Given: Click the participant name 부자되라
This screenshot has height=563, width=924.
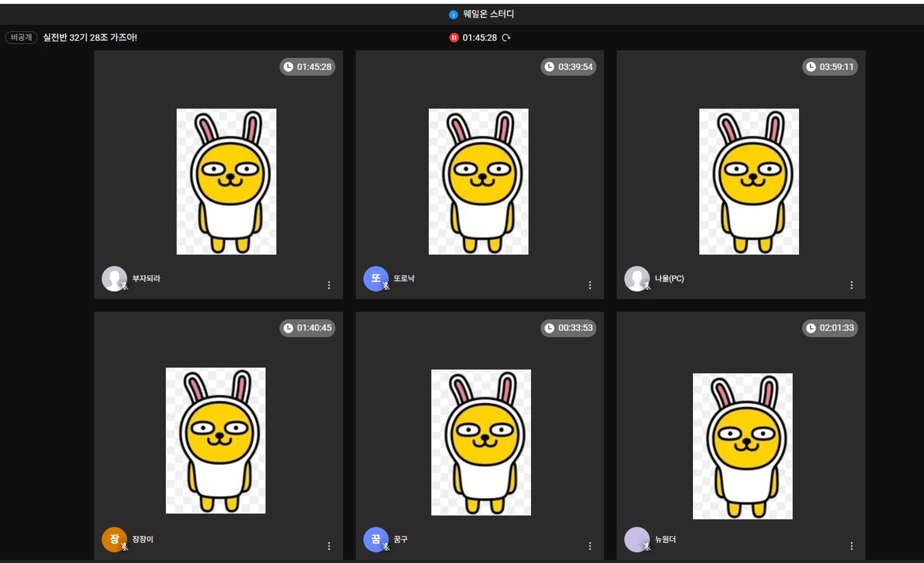Looking at the screenshot, I should point(146,278).
